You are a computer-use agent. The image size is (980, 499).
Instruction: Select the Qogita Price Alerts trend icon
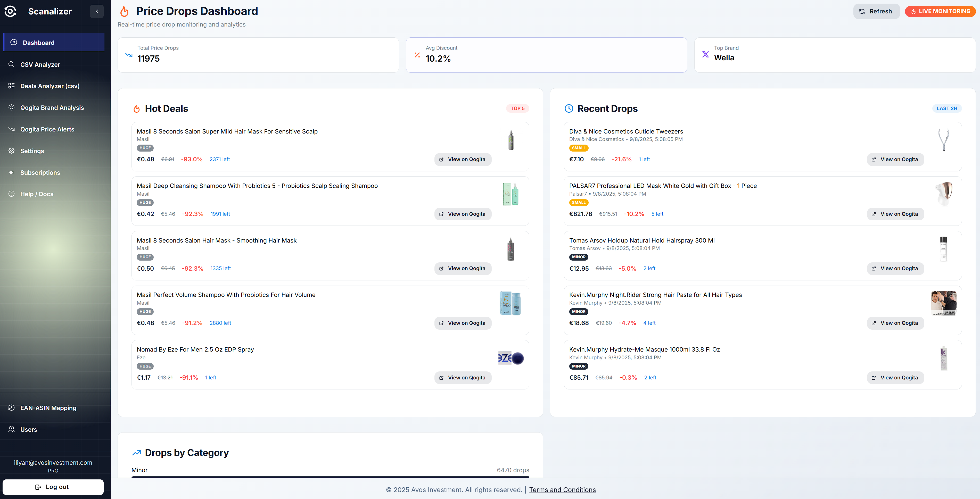11,129
